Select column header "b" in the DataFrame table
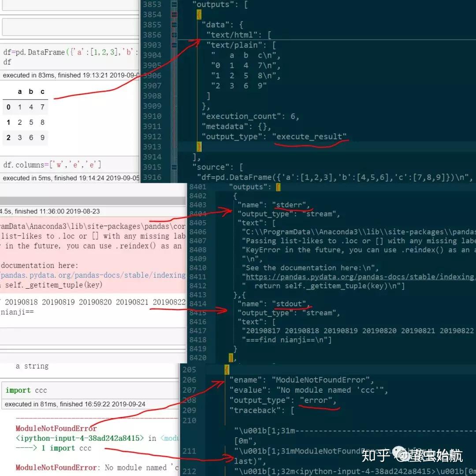This screenshot has width=476, height=476. tap(31, 91)
